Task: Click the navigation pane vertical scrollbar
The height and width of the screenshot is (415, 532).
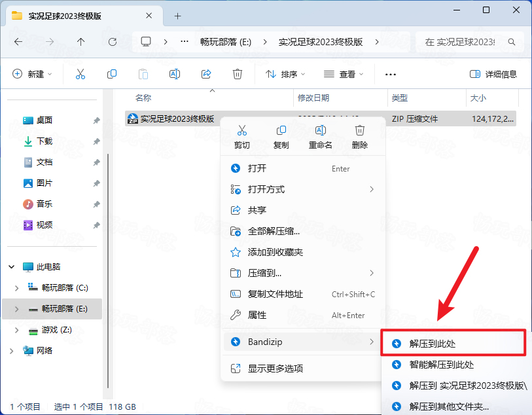Action: click(x=108, y=271)
